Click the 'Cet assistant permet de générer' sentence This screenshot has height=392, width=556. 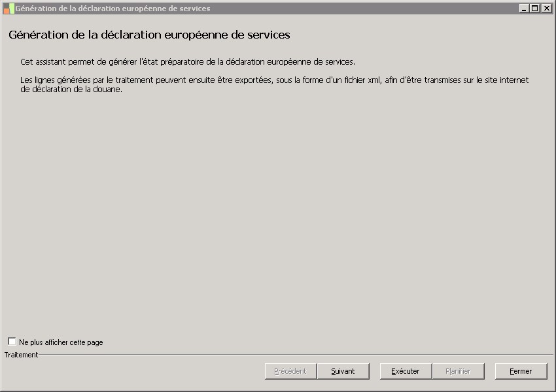(x=187, y=62)
